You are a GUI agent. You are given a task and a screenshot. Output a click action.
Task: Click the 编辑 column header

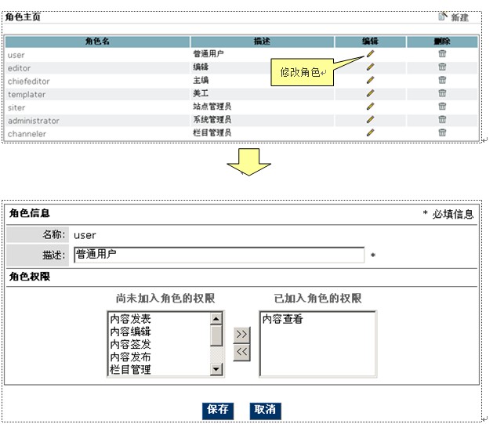coord(370,42)
